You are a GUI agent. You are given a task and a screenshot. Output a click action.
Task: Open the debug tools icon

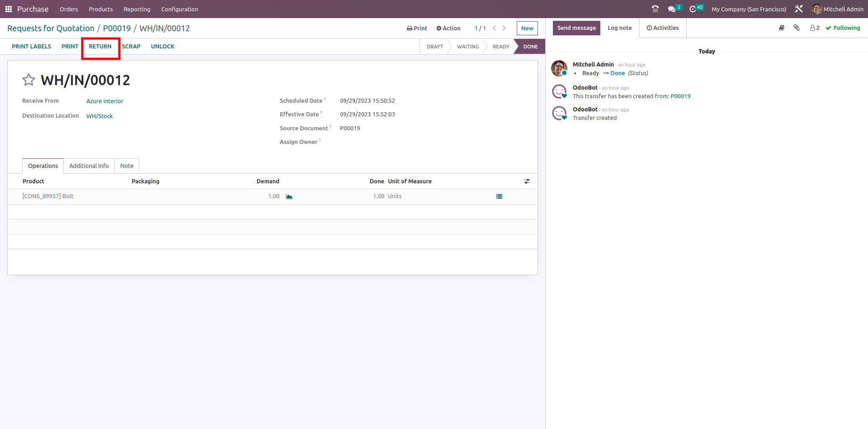pos(799,9)
